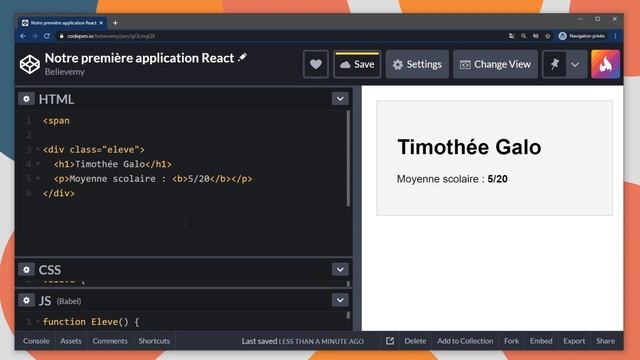Viewport: 640px width, 360px height.
Task: Open the Comments panel
Action: pos(110,341)
